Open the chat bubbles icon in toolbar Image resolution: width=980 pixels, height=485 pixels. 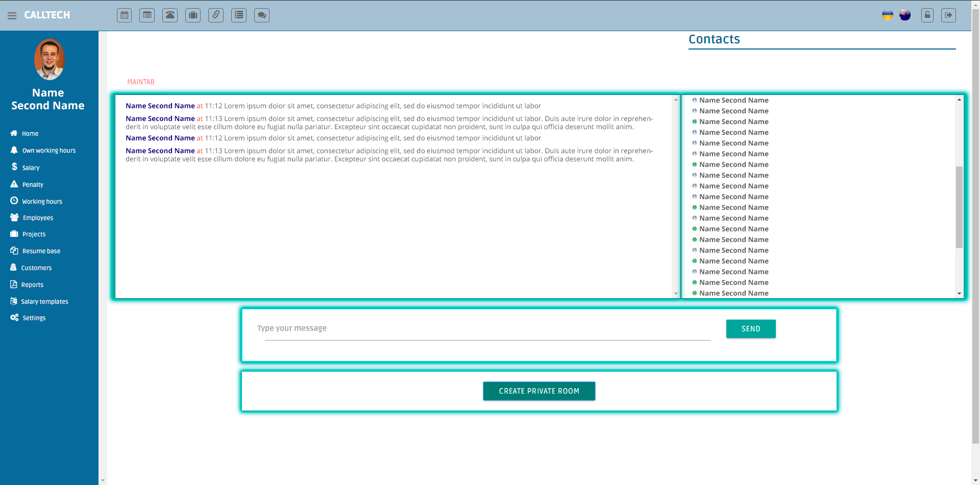coord(262,15)
